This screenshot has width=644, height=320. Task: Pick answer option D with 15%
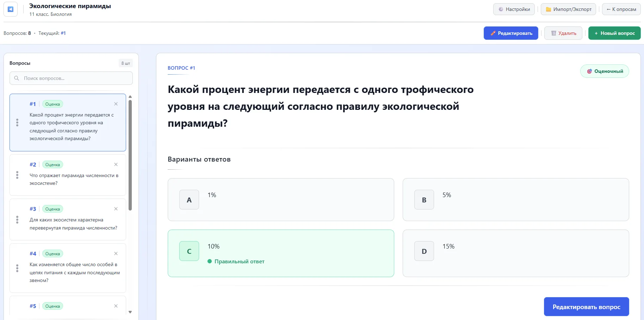(515, 253)
